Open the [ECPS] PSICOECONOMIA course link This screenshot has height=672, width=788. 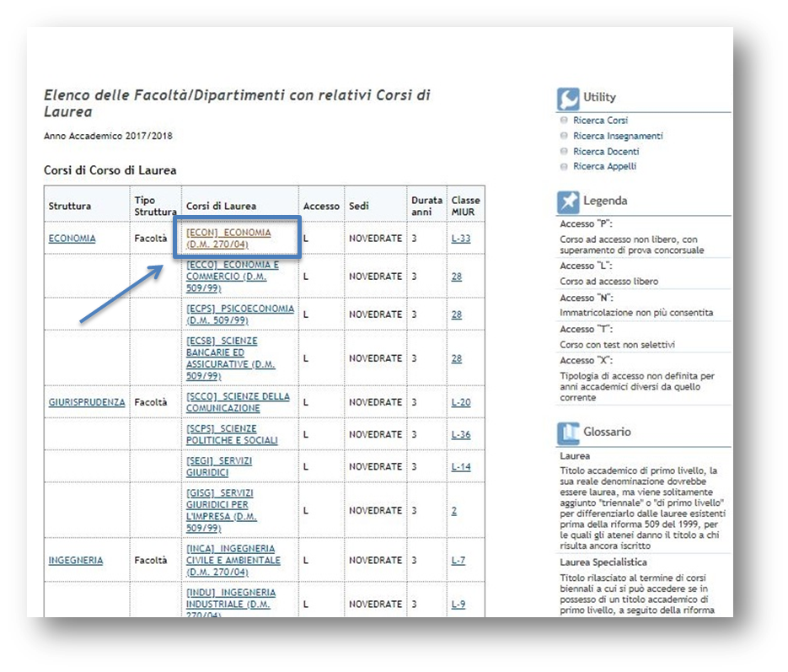[x=240, y=314]
